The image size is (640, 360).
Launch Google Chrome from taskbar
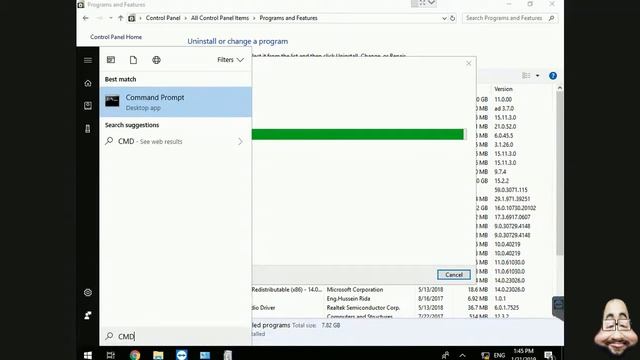pos(135,355)
